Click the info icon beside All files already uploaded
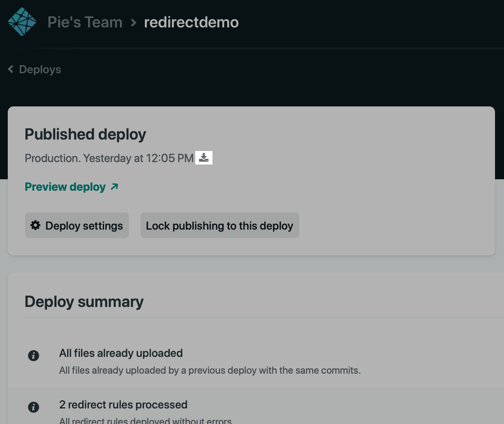Viewport: 504px width, 424px height. pyautogui.click(x=34, y=356)
